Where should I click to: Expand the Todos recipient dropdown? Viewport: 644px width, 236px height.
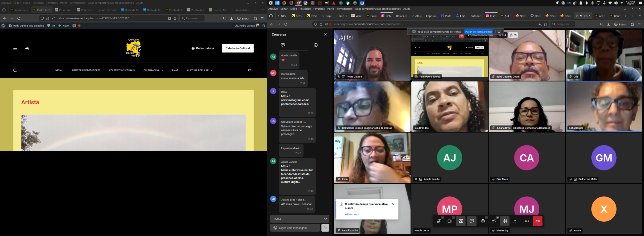[x=299, y=219]
